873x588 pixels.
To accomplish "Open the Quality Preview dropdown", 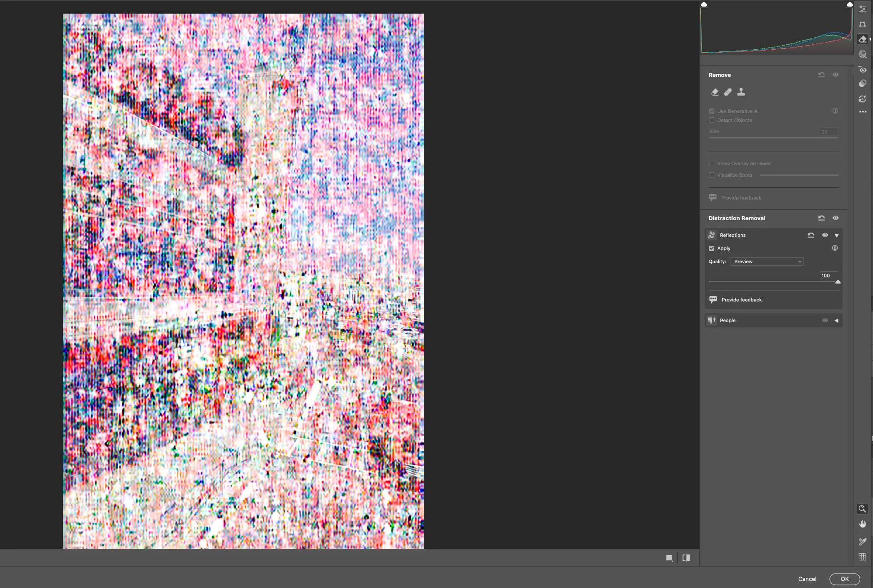I will (x=767, y=261).
